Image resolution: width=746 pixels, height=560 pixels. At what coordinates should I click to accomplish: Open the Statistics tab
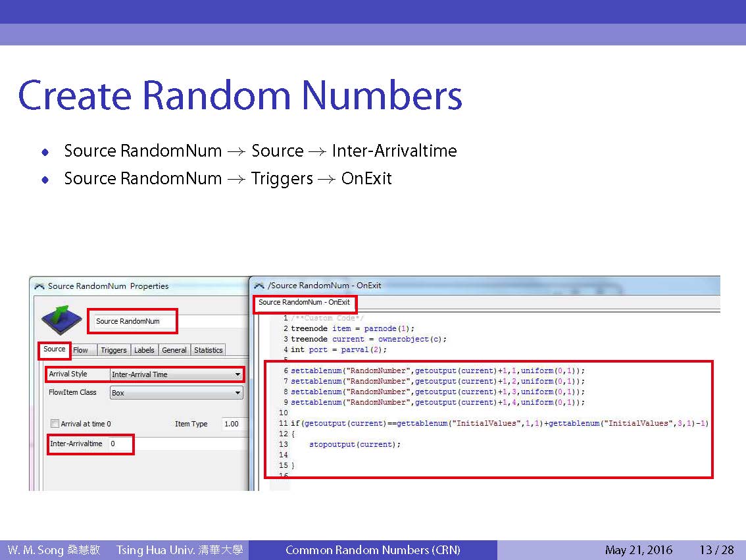(208, 350)
